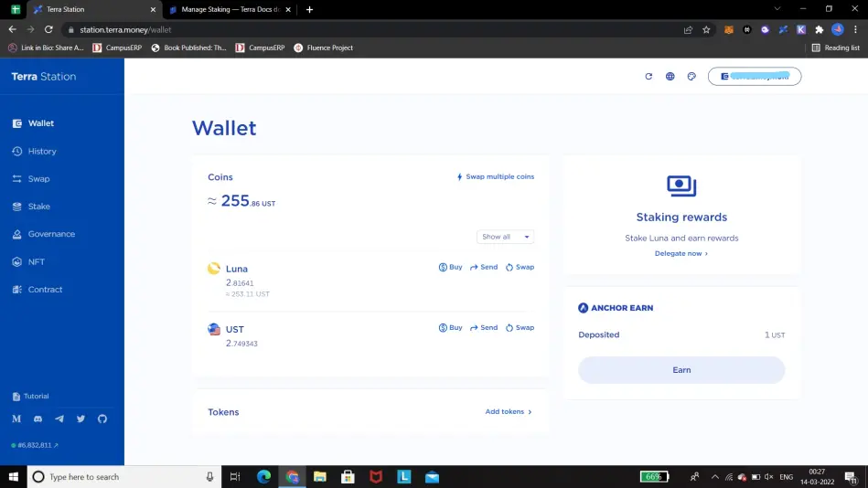Reload the page with browser refresh
This screenshot has height=488, width=868.
pyautogui.click(x=48, y=30)
